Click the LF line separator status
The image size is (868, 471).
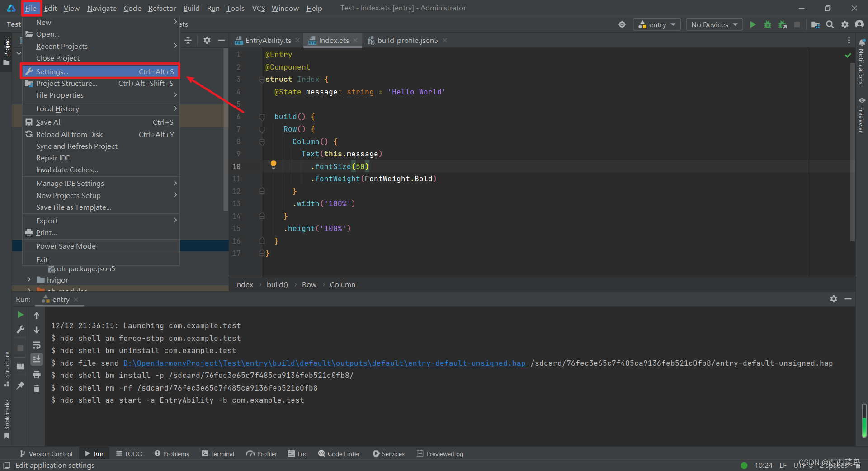[783, 465]
